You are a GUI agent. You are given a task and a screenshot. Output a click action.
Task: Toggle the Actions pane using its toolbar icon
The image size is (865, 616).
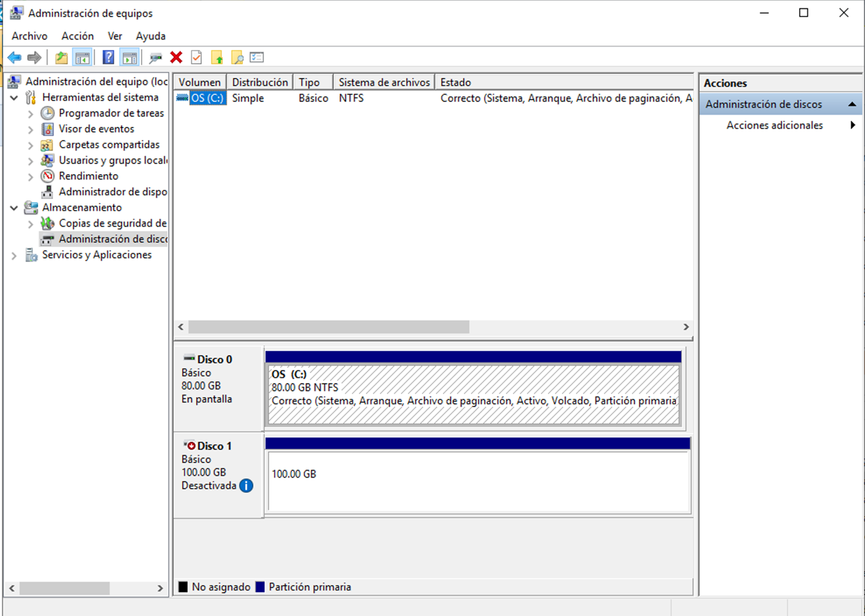point(129,57)
